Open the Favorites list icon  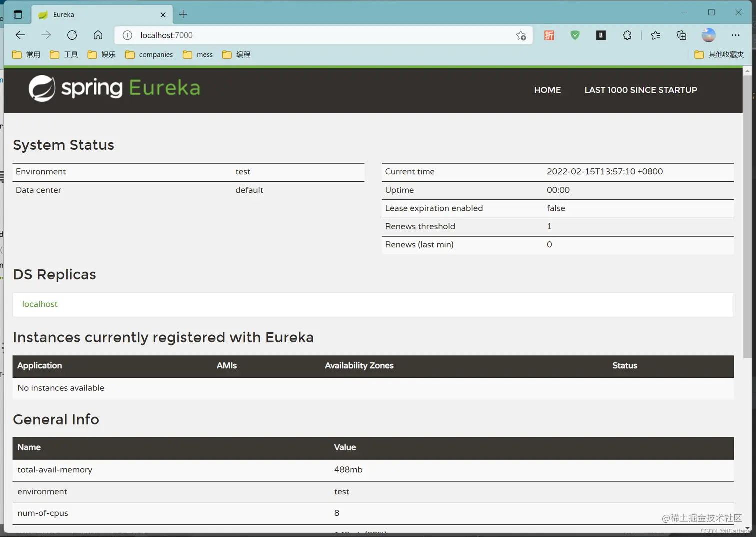tap(655, 35)
